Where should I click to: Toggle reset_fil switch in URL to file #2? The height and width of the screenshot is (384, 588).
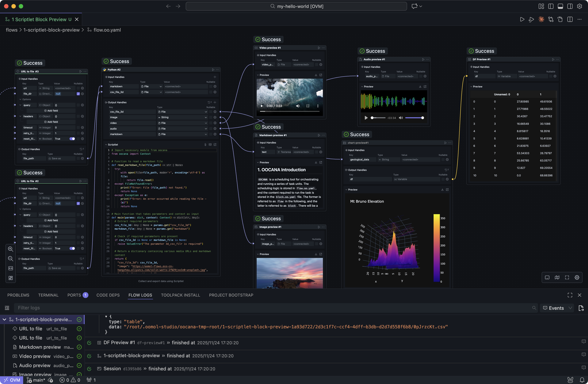[72, 248]
